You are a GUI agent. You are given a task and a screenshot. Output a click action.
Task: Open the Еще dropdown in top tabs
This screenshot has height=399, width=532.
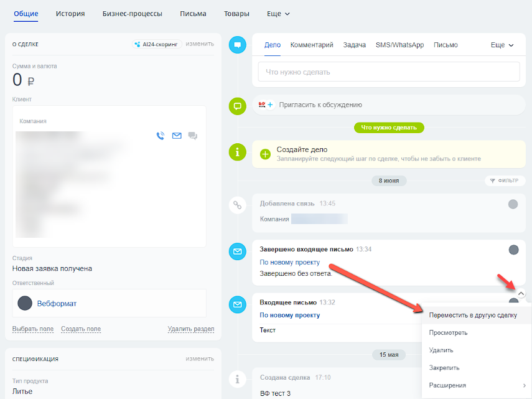pyautogui.click(x=278, y=14)
